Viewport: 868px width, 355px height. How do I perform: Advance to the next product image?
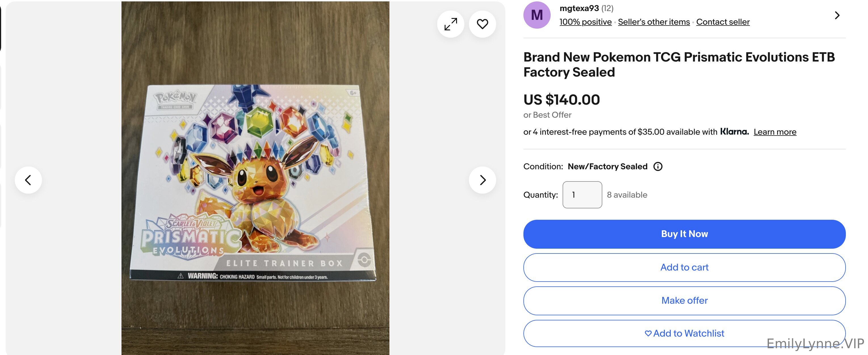482,180
